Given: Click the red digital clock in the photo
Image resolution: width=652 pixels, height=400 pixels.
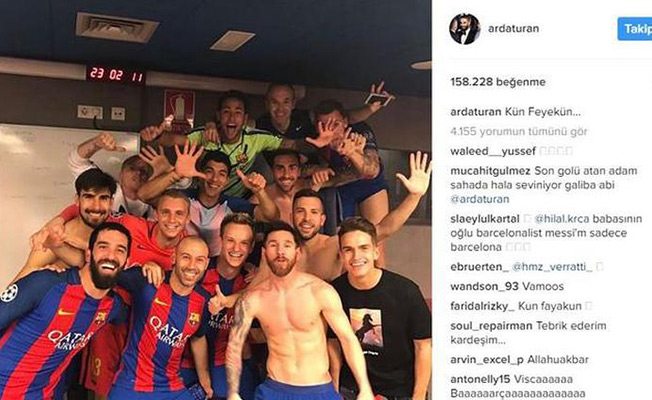Looking at the screenshot, I should [116, 75].
